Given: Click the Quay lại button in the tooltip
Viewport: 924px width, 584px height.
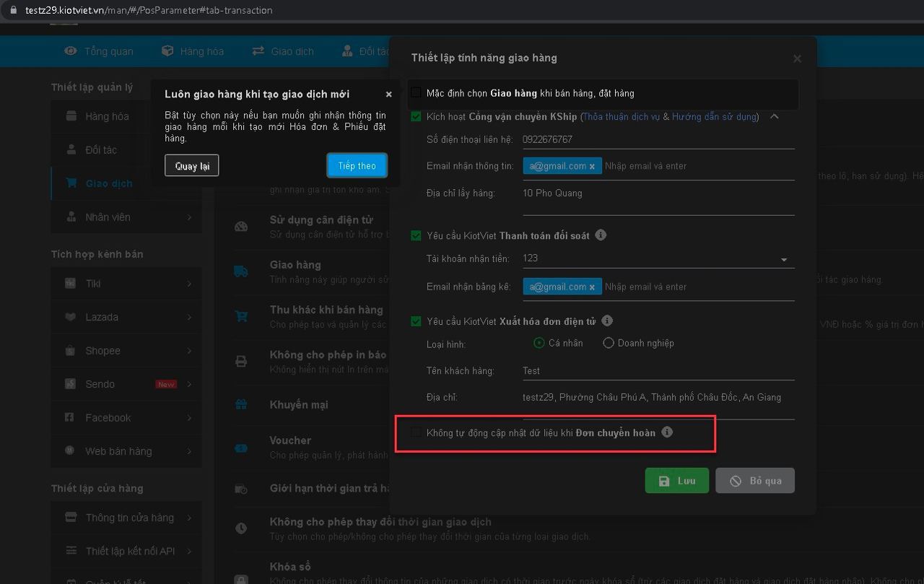Looking at the screenshot, I should [192, 166].
